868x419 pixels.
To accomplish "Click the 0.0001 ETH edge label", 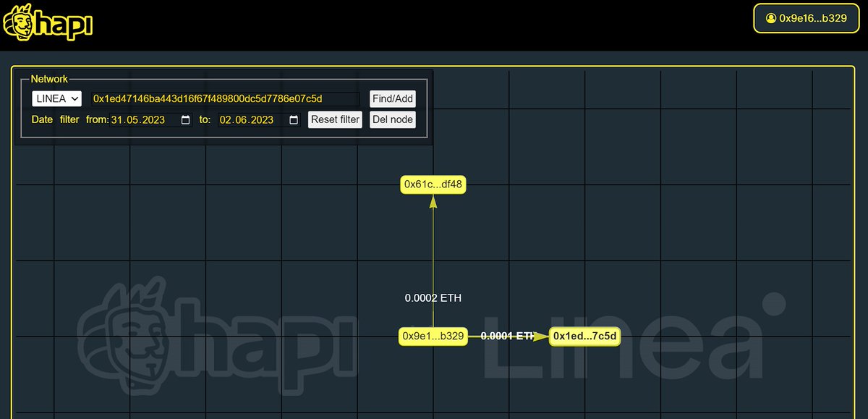I will [507, 336].
